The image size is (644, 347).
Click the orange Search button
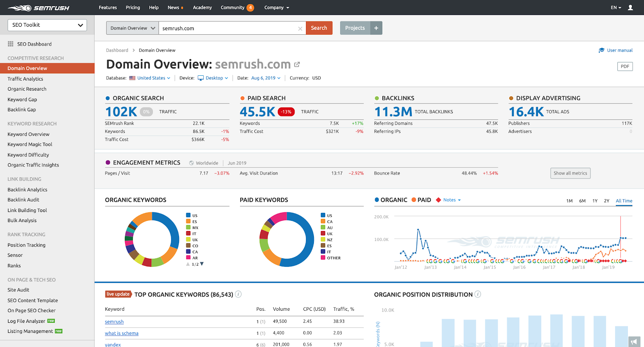[x=319, y=28]
